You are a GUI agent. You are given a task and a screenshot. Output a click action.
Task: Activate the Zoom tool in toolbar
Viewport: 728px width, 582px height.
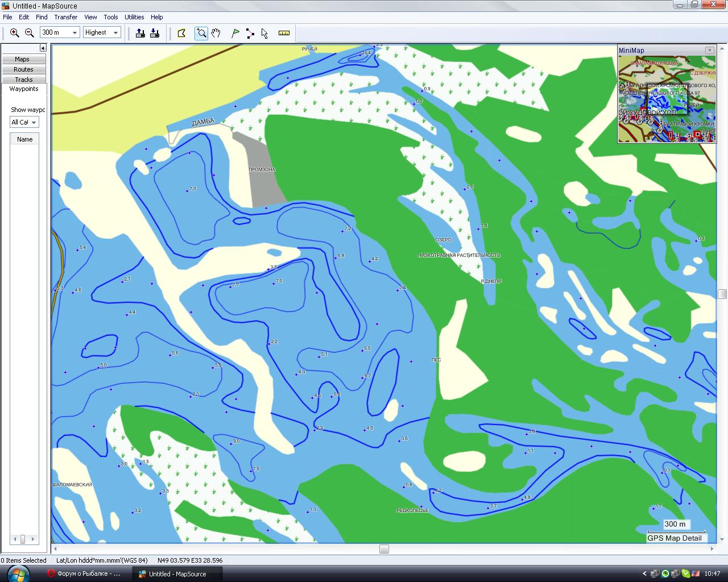click(201, 33)
